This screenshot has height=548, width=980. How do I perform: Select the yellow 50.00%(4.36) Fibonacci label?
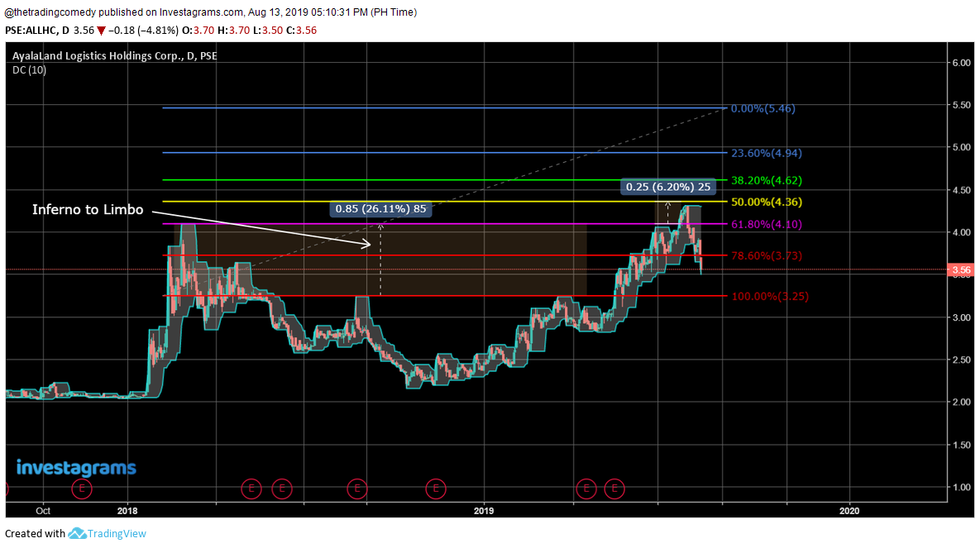(x=767, y=203)
